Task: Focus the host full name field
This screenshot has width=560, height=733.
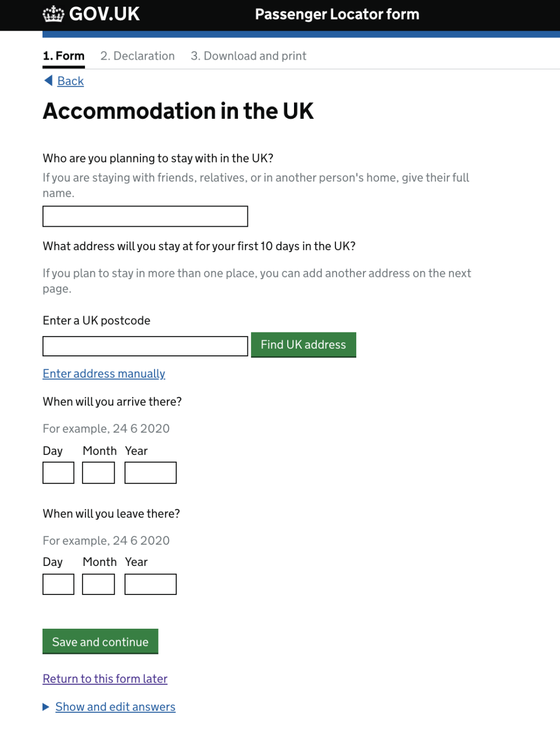Action: [145, 216]
